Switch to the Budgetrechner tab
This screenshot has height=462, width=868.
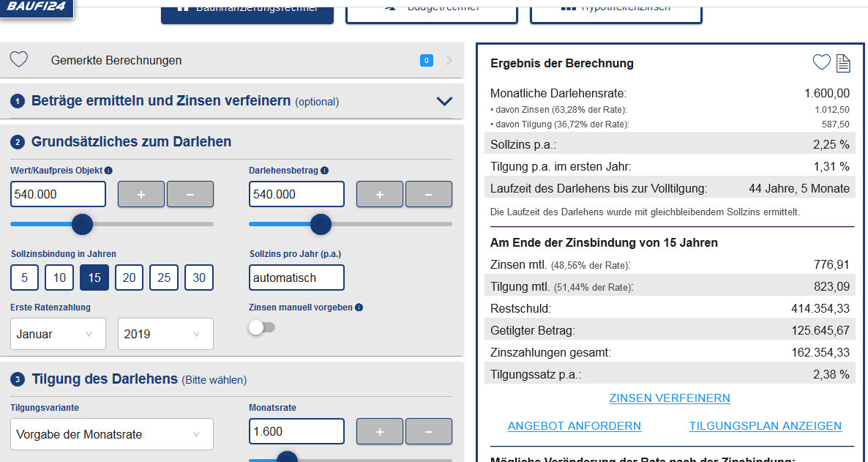431,10
